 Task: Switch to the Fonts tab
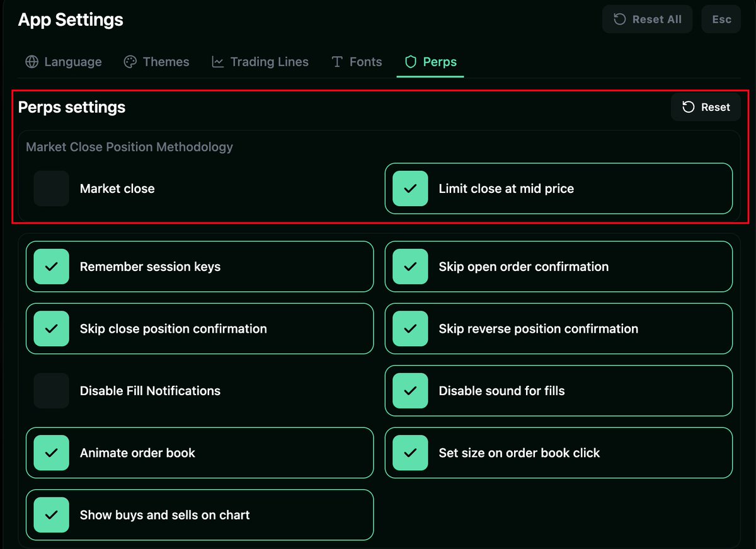(365, 62)
